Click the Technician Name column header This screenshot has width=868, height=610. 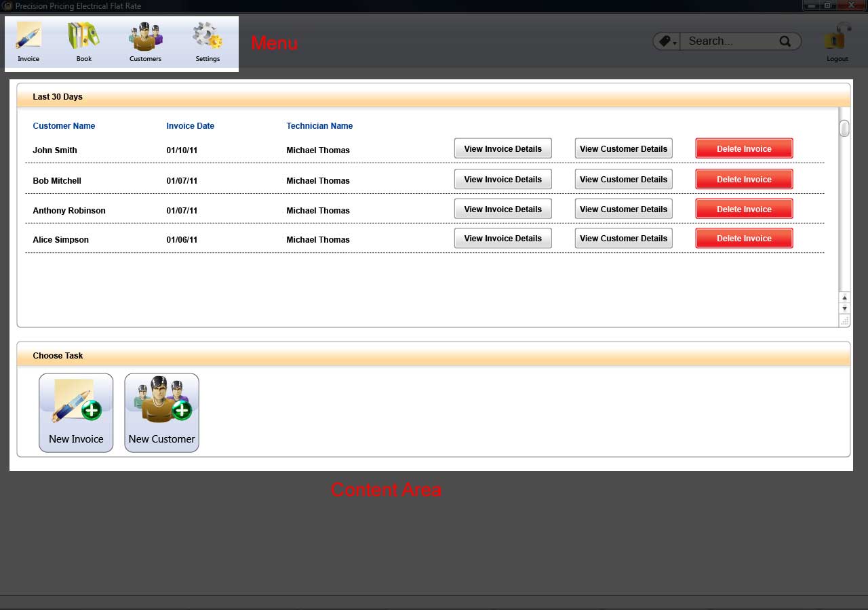[319, 126]
